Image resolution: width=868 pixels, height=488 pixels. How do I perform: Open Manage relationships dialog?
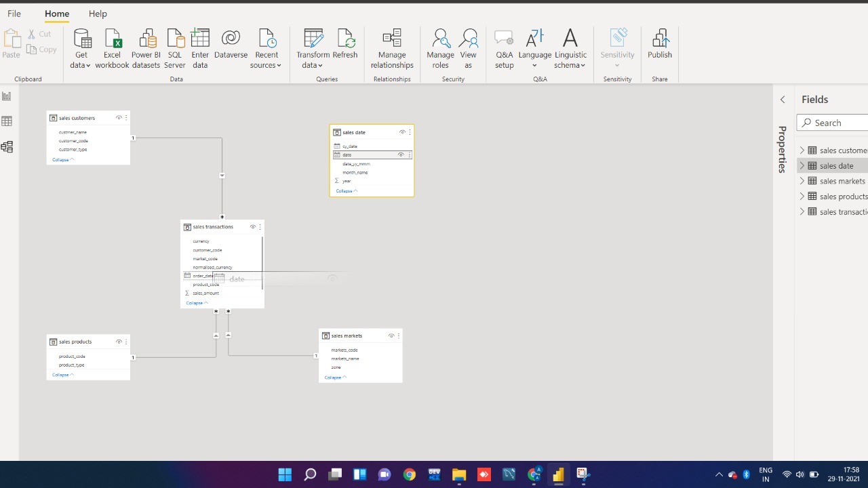pos(392,49)
